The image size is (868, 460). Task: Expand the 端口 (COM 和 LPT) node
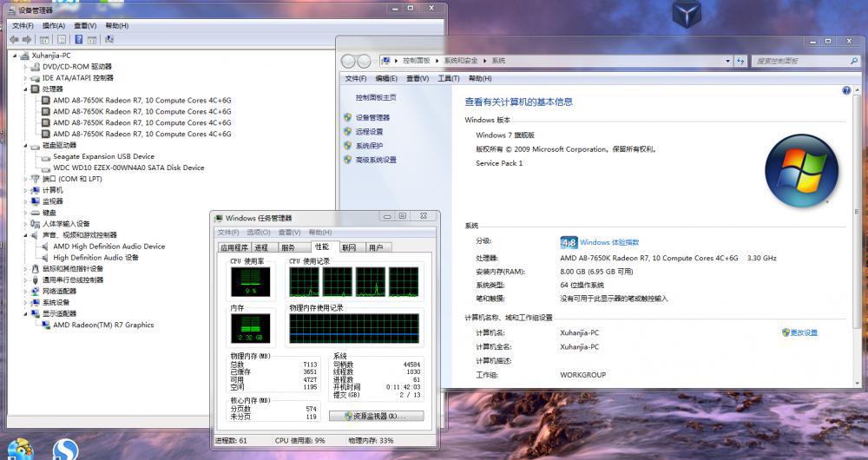25,179
